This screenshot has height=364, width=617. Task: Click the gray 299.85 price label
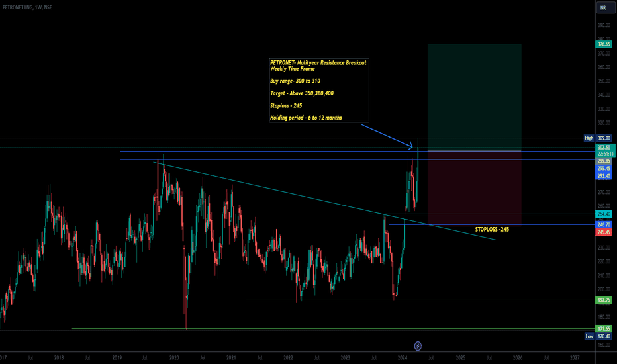point(604,161)
